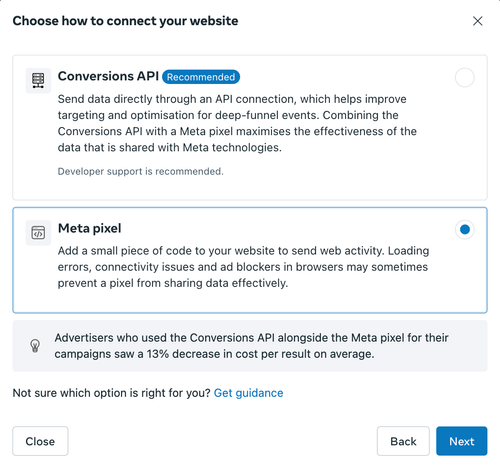Select the Meta pixel radio button
500x466 pixels.
point(464,229)
